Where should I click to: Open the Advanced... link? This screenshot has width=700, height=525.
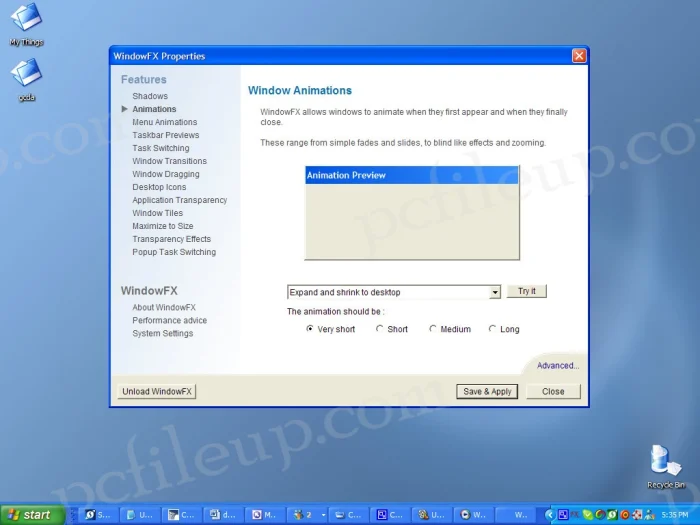click(x=557, y=366)
